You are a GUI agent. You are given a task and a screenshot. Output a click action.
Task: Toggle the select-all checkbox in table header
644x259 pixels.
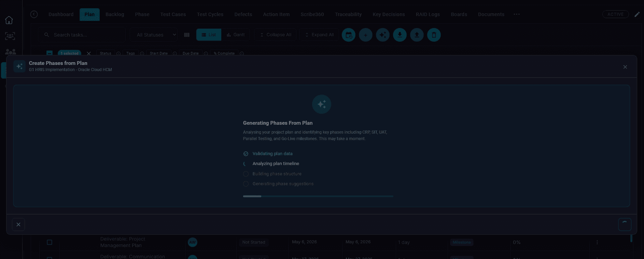coord(50,53)
